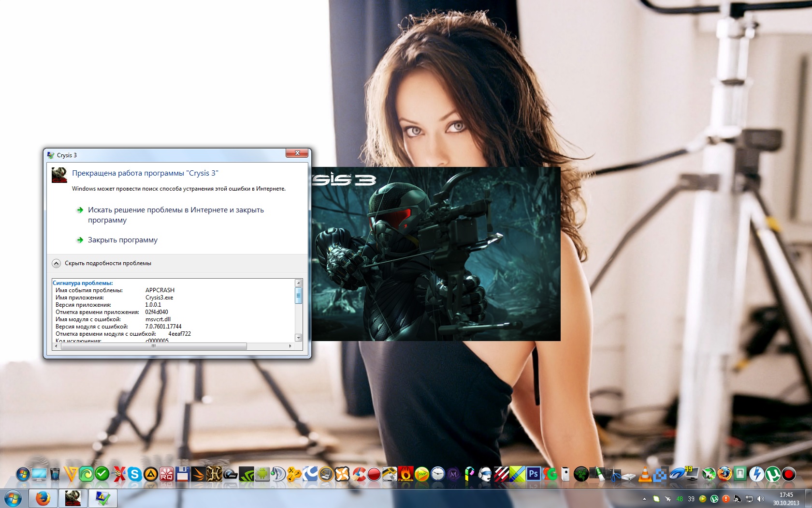Click the "02f4d040" timestamp value
Screen dimensions: 812x508
click(x=157, y=312)
